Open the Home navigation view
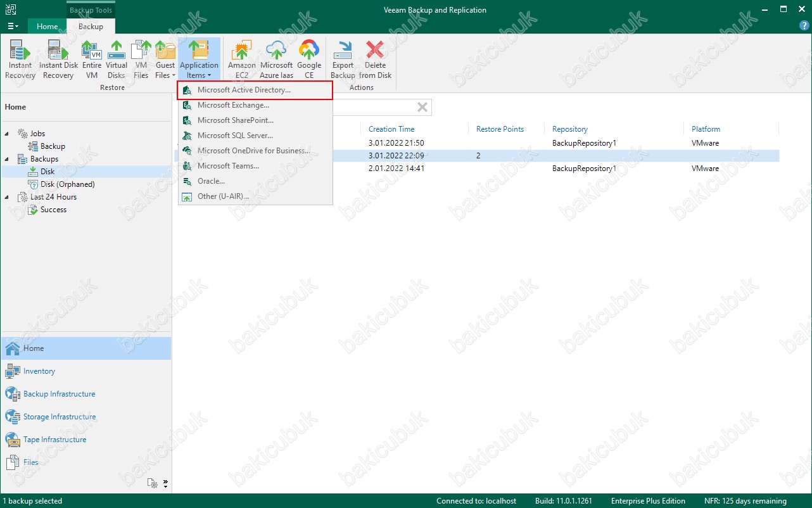Image resolution: width=812 pixels, height=508 pixels. 86,348
